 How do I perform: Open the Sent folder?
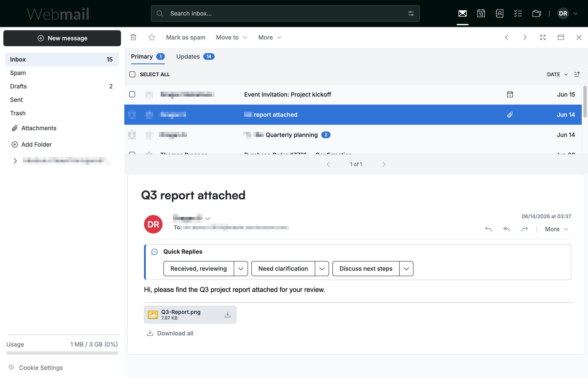62,100
